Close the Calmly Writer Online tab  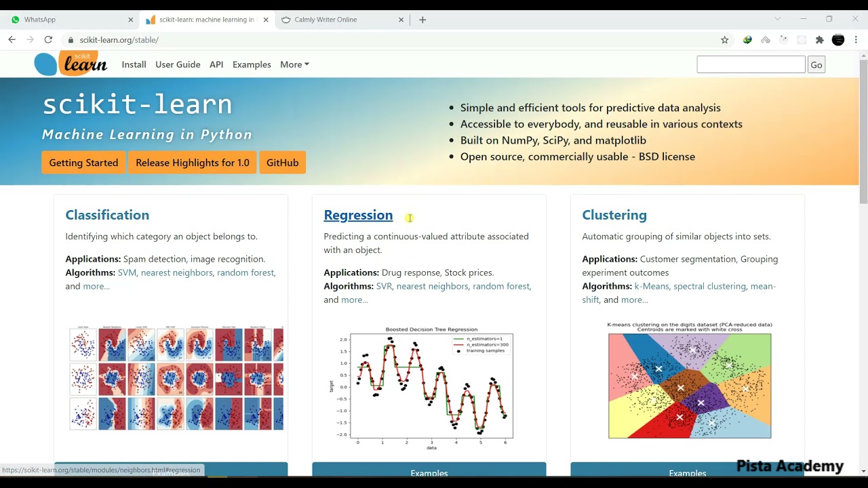click(x=401, y=20)
